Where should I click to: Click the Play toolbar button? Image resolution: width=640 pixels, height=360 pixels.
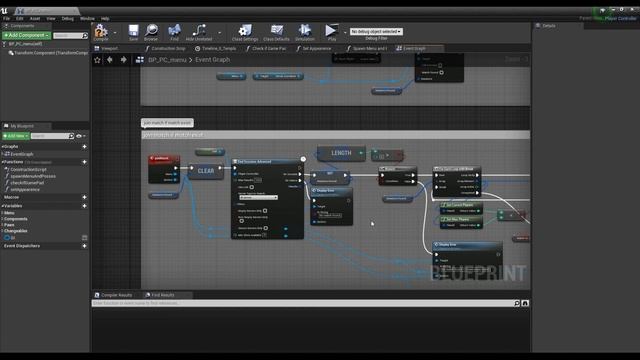[x=331, y=32]
